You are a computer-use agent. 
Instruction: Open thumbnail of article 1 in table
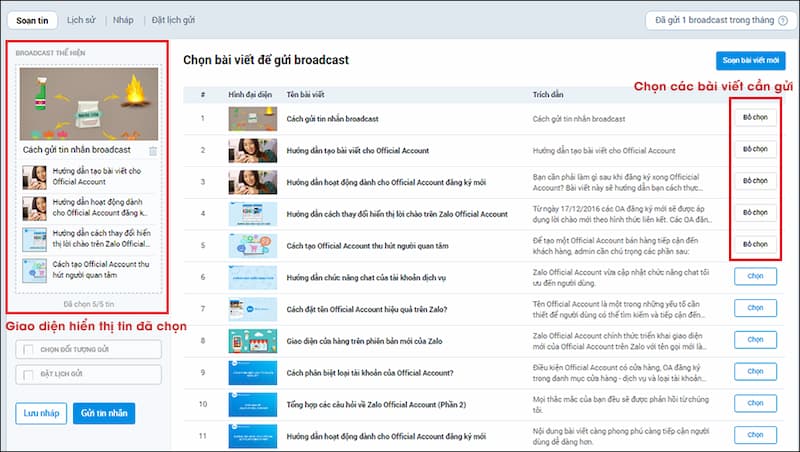253,118
